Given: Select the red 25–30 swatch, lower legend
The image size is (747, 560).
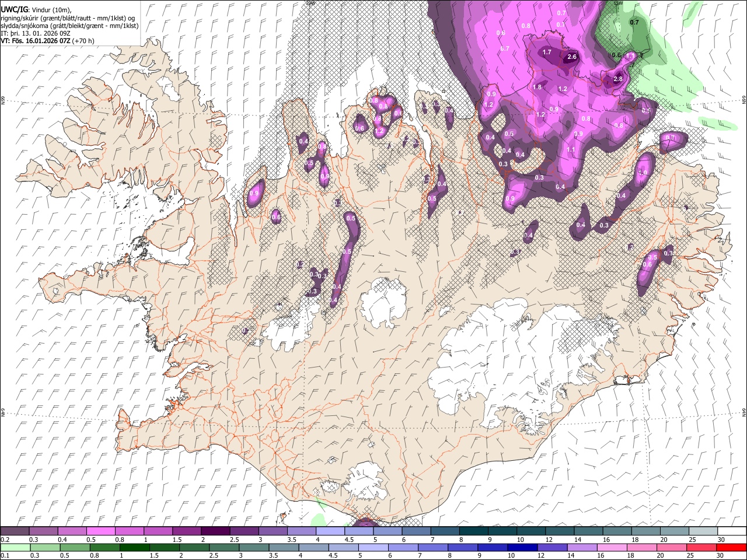Looking at the screenshot, I should click(701, 547).
